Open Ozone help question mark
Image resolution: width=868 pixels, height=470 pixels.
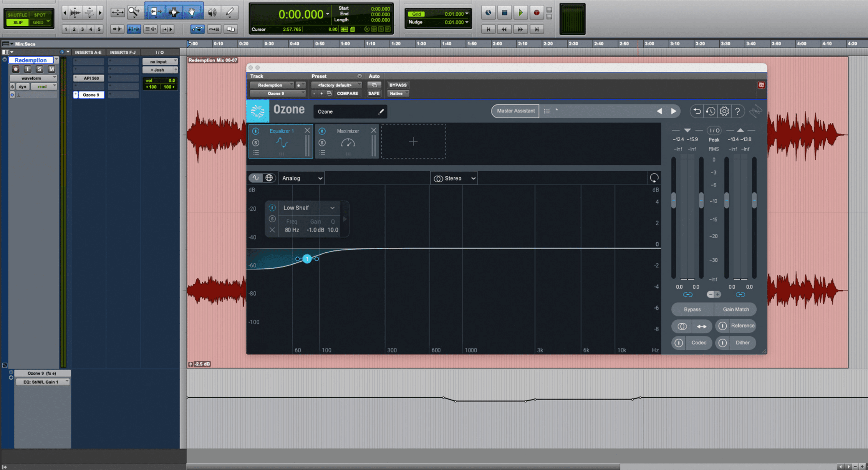[737, 111]
